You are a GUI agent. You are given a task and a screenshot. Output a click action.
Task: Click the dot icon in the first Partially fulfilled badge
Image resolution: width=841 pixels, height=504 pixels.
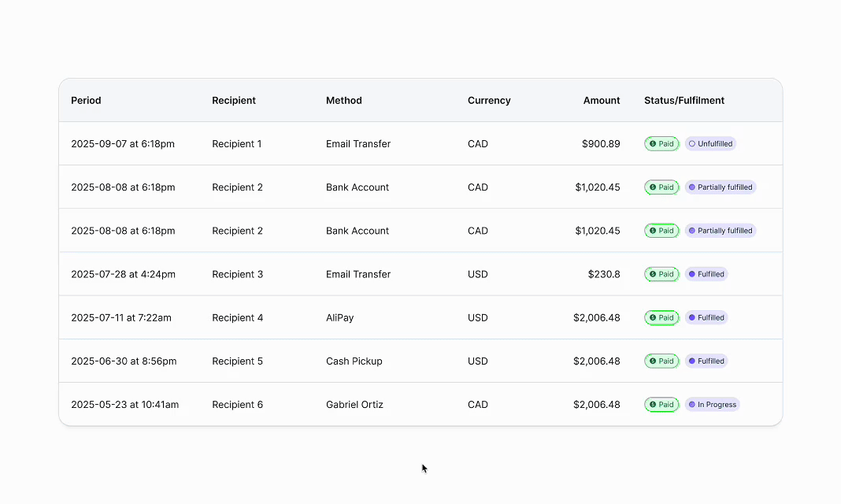(x=692, y=187)
